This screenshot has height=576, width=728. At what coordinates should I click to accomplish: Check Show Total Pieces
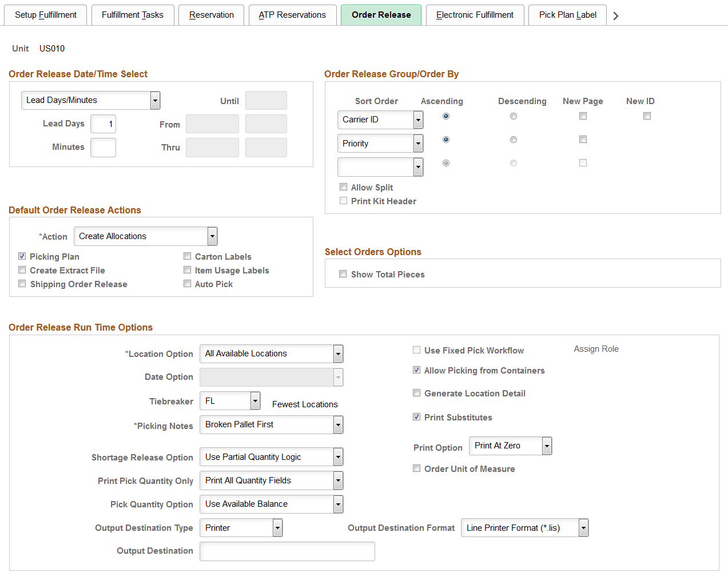coord(343,273)
